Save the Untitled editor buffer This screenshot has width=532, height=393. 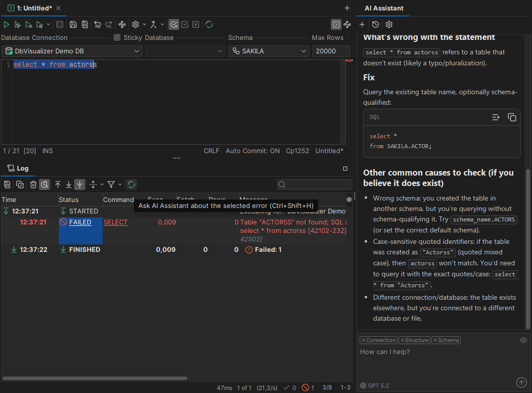(x=73, y=24)
